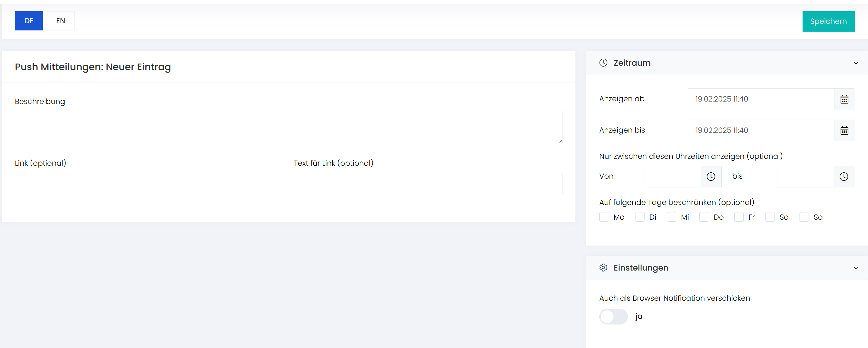Enable the Browser Notification toggle
This screenshot has width=868, height=348.
click(613, 317)
